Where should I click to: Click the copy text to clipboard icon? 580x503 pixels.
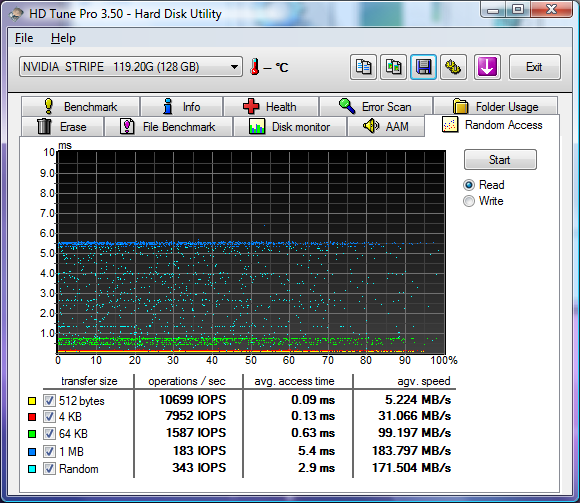363,67
